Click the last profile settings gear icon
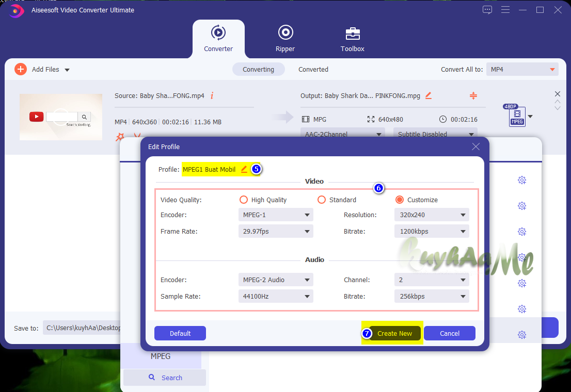Image resolution: width=571 pixels, height=392 pixels. pos(522,335)
